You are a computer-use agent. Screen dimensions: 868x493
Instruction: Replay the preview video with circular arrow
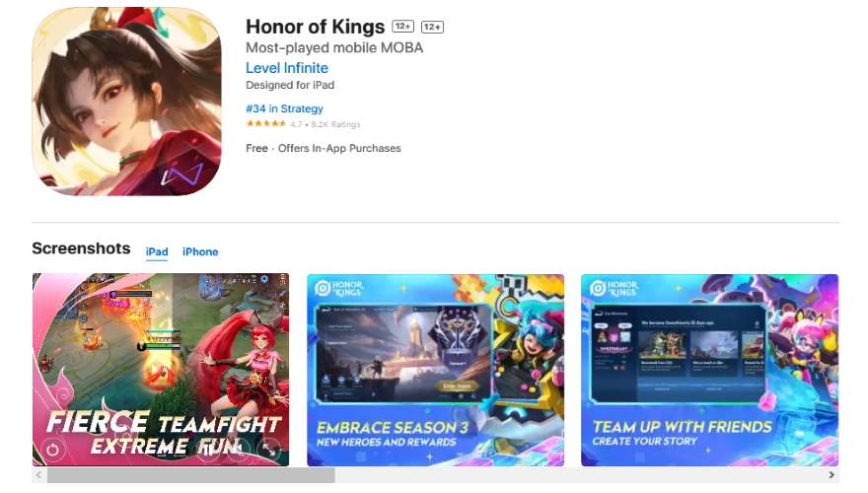[52, 450]
